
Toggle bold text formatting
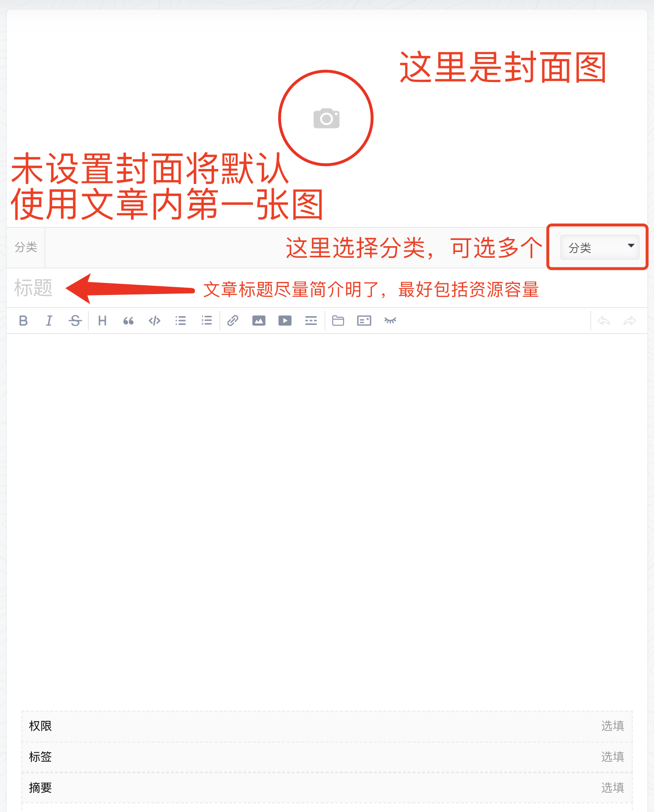23,321
